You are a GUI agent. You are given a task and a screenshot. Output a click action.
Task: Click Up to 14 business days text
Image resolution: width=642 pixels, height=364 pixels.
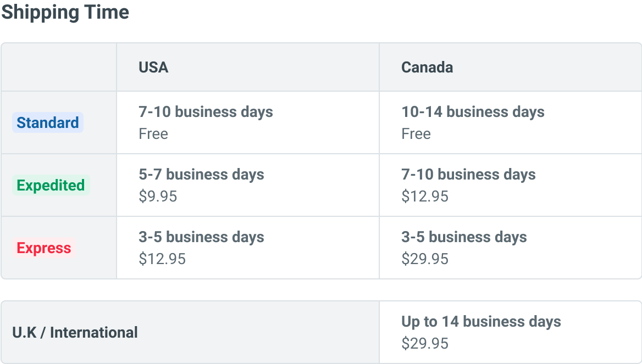coord(481,322)
